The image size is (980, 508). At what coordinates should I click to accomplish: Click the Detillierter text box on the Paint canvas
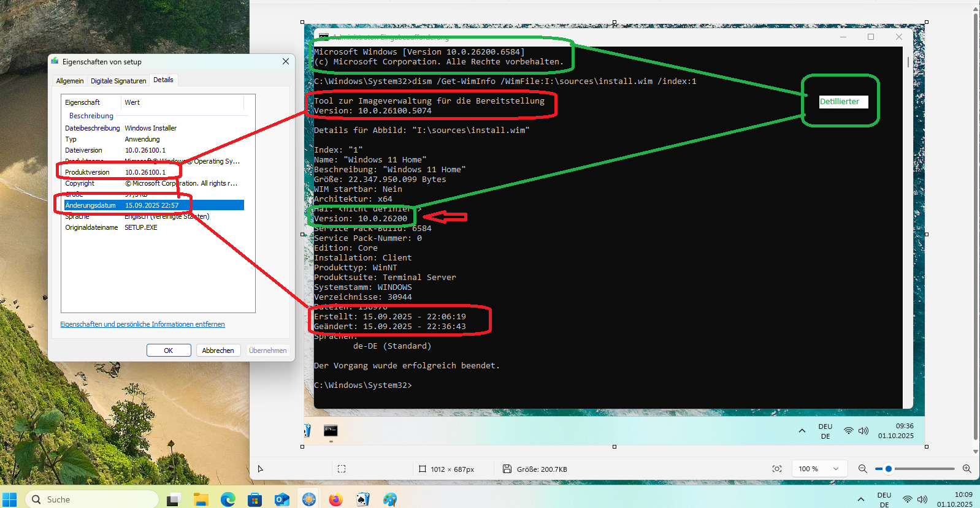click(x=843, y=102)
